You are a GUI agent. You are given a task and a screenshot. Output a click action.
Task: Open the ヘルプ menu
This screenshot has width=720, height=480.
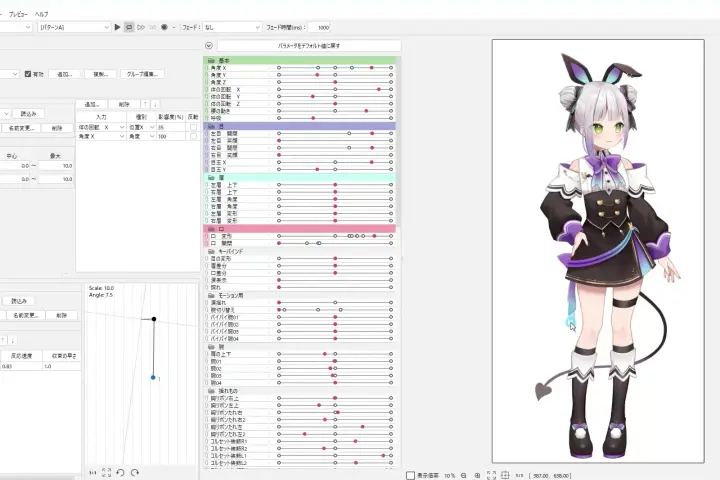click(41, 14)
